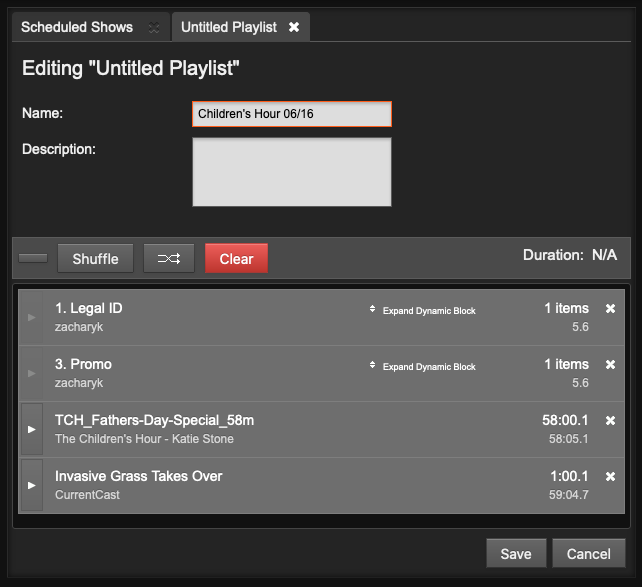Screen dimensions: 642x587
Task: Remove Invasive Grass Takes Over from playlist
Action: pyautogui.click(x=610, y=477)
